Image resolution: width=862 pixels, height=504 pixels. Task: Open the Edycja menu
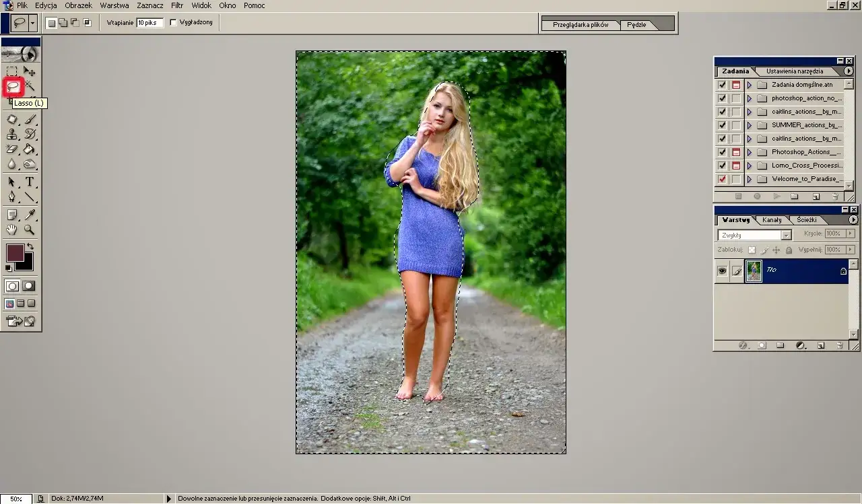[x=46, y=5]
